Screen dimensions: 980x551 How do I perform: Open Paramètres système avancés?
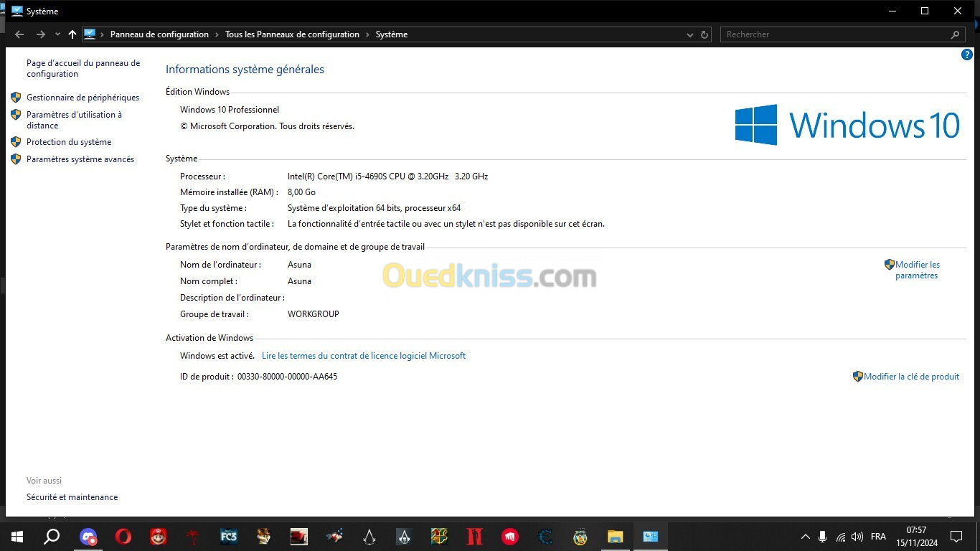coord(80,159)
